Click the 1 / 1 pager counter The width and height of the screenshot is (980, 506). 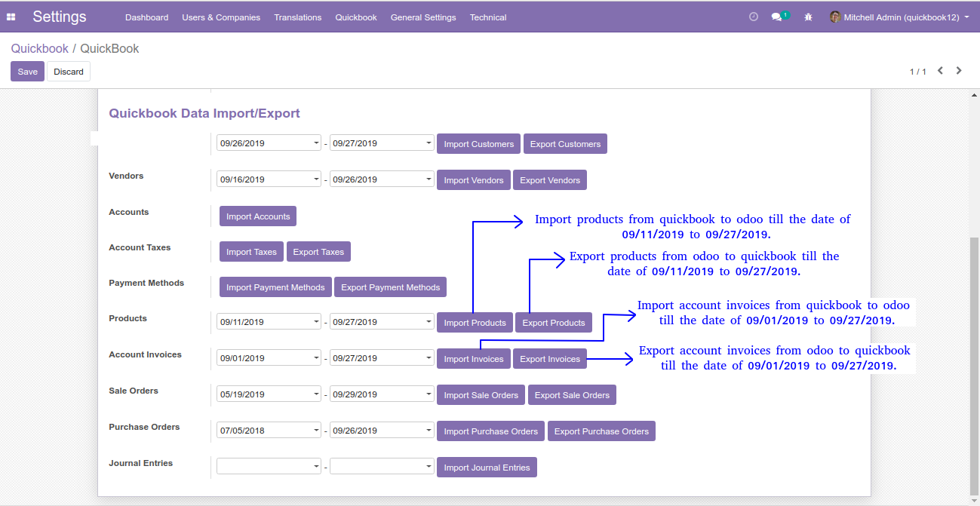(917, 72)
